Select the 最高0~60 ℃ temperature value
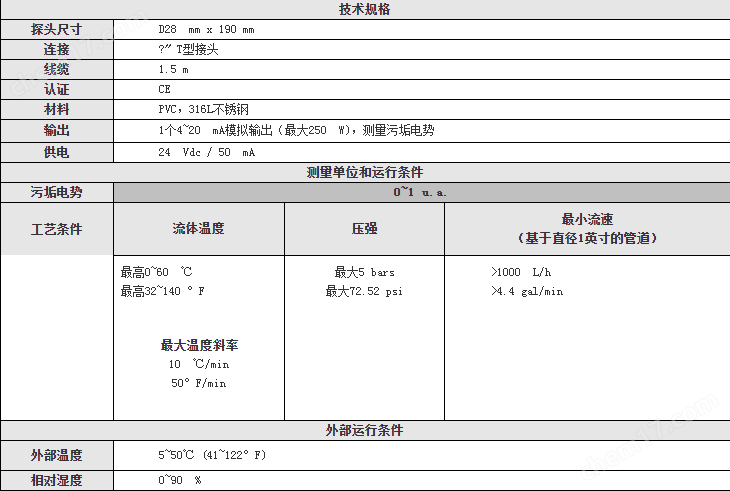730x491 pixels. [156, 272]
